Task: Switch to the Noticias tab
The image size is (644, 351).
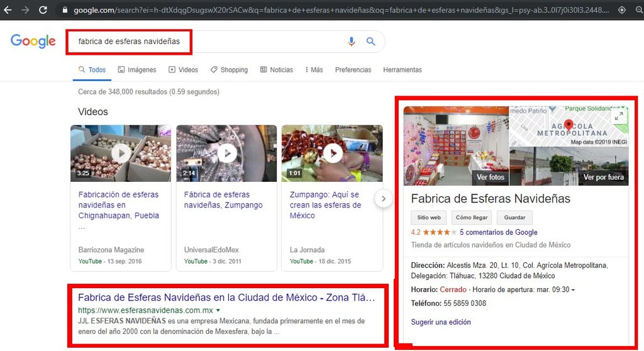Action: click(x=277, y=70)
